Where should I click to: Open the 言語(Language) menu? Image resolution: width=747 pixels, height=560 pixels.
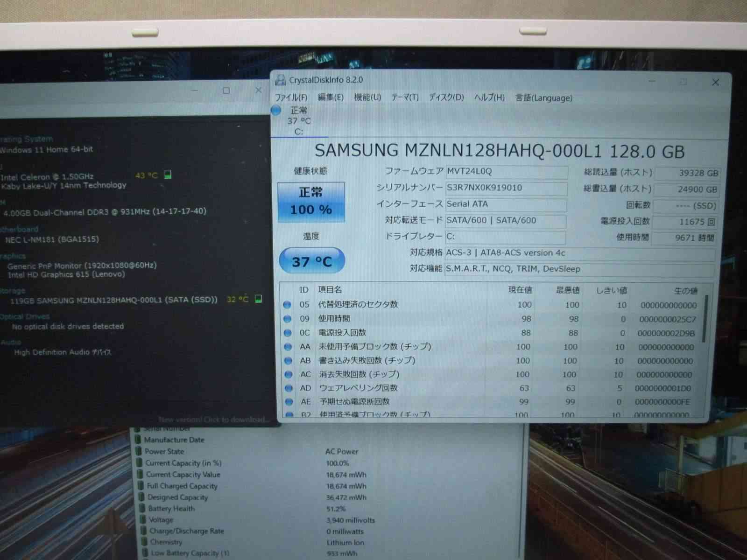coord(543,98)
